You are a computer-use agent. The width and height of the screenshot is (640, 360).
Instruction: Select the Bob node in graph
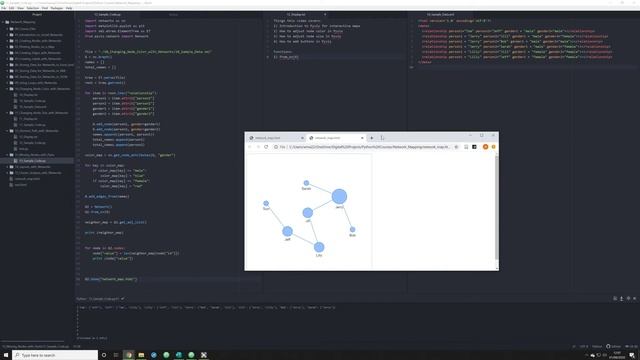[x=352, y=229]
